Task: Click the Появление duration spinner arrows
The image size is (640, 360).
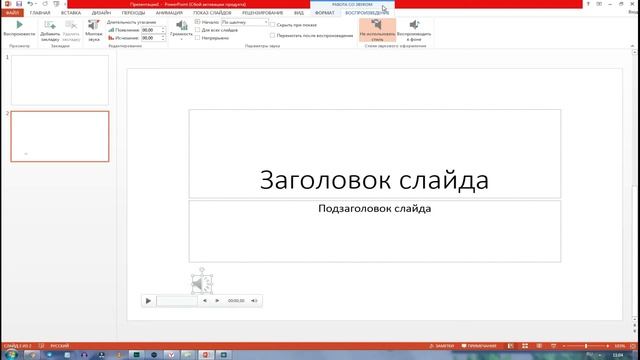Action: [x=163, y=30]
